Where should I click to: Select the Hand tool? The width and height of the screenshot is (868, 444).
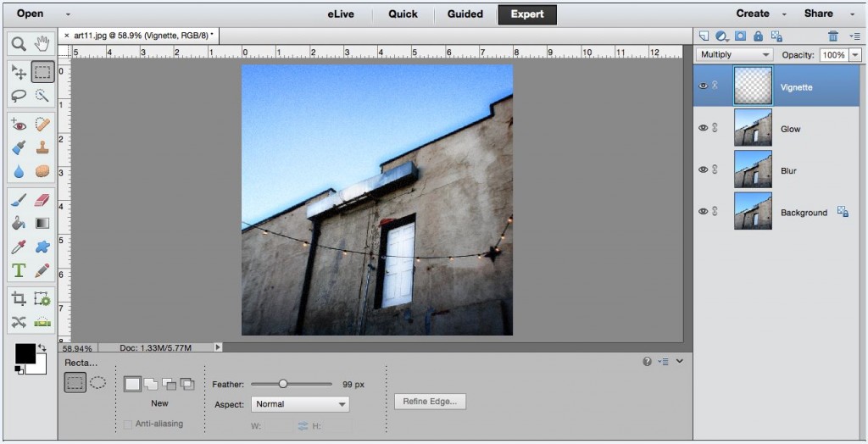coord(42,43)
